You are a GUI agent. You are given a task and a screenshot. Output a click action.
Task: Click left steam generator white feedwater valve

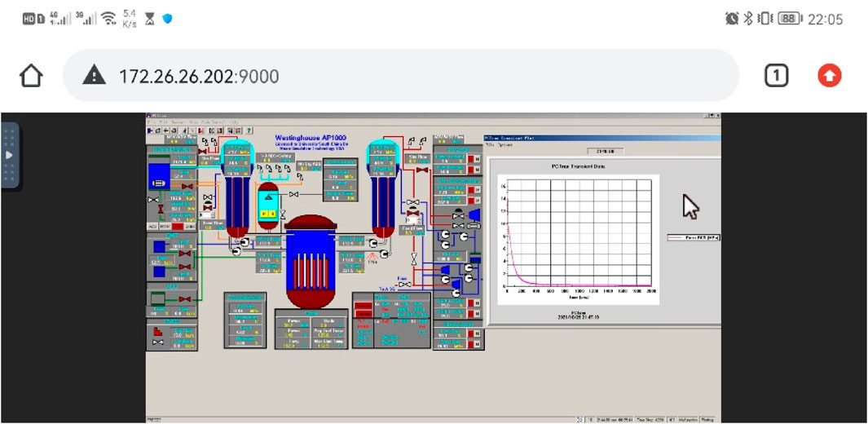pyautogui.click(x=208, y=197)
